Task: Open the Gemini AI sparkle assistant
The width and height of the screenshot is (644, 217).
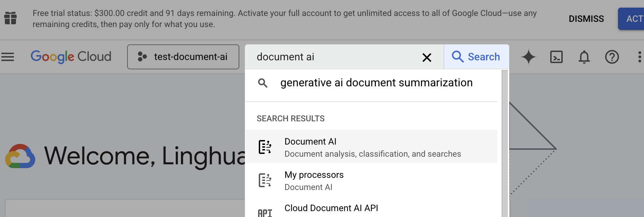Action: pos(528,57)
